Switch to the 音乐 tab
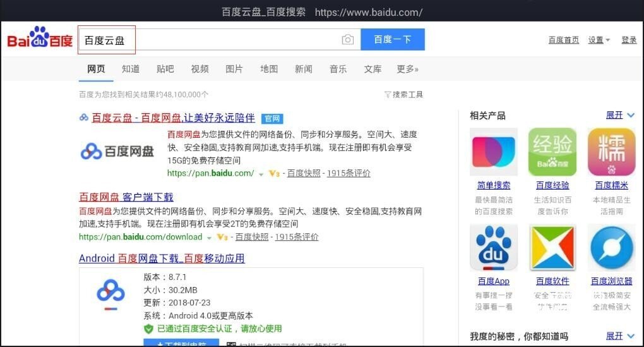The image size is (644, 347). tap(338, 69)
